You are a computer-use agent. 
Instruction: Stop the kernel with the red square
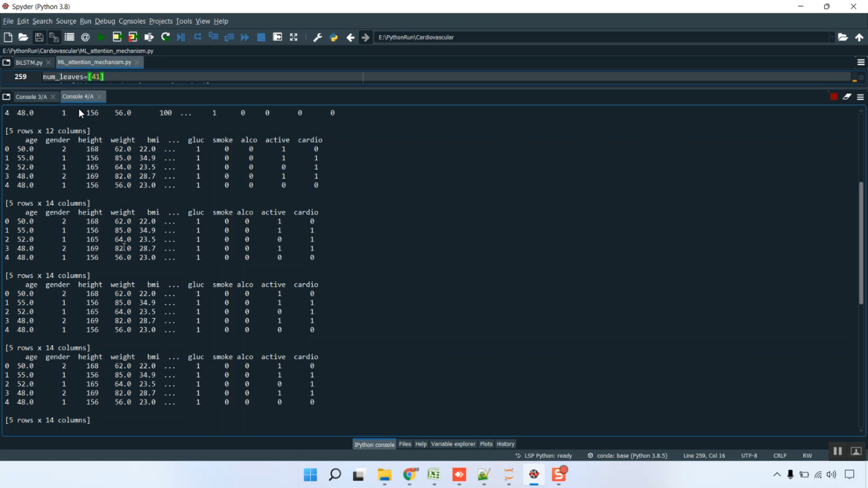tap(834, 97)
